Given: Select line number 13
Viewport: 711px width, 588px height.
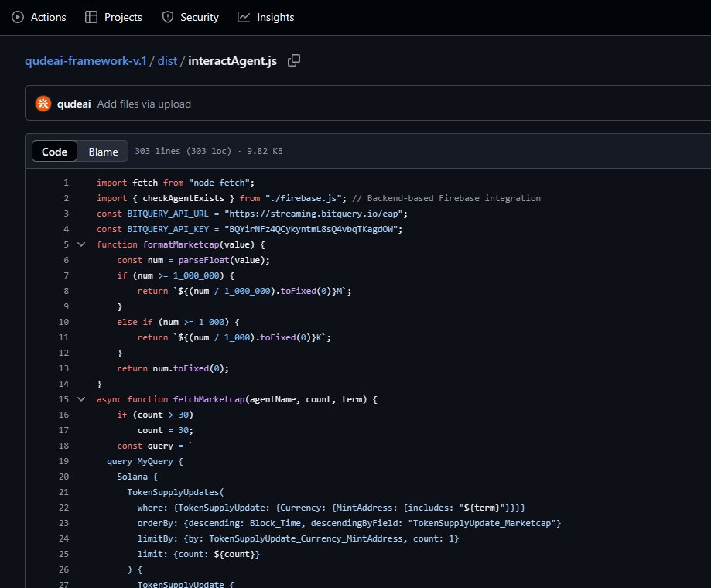Looking at the screenshot, I should point(64,368).
